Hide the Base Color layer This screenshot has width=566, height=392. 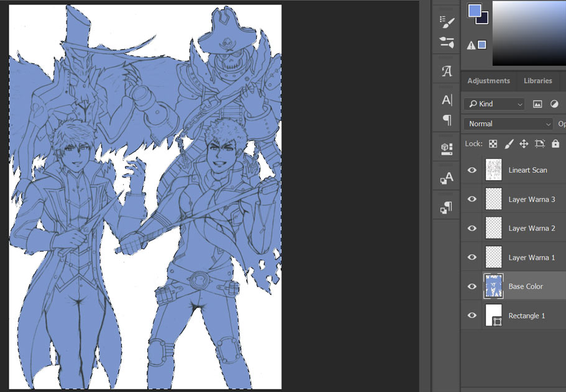click(x=472, y=286)
